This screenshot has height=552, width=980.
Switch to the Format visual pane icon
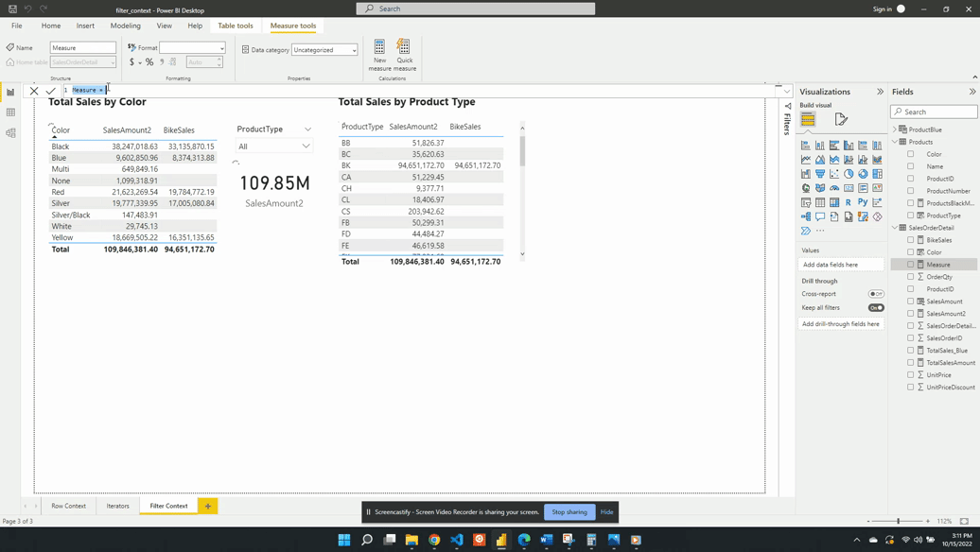click(x=841, y=119)
